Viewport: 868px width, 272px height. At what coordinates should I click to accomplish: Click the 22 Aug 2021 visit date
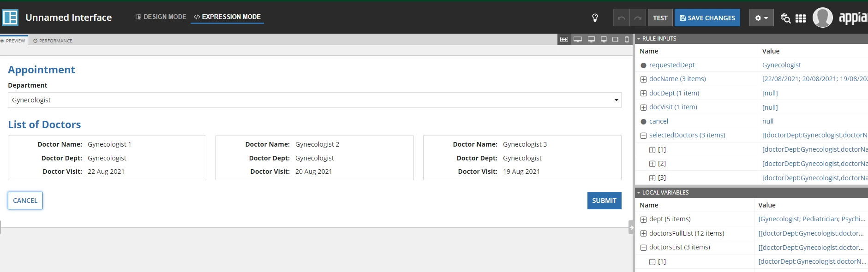pyautogui.click(x=106, y=171)
